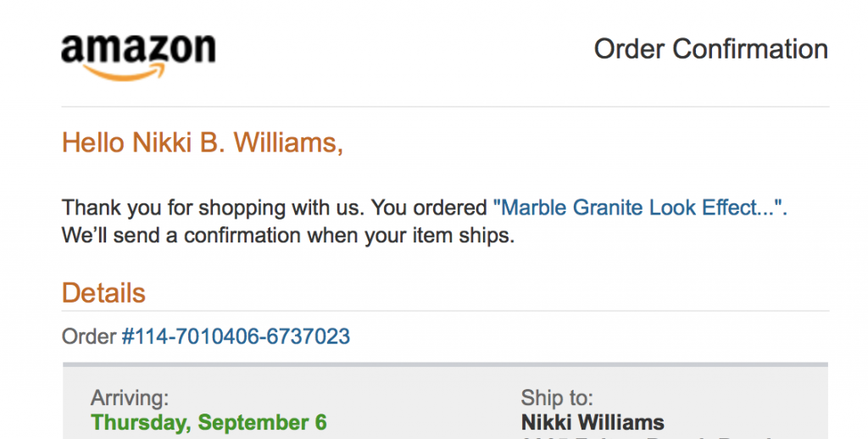Screen dimensions: 868x439
Task: Click the Ship to label
Action: pos(557,398)
